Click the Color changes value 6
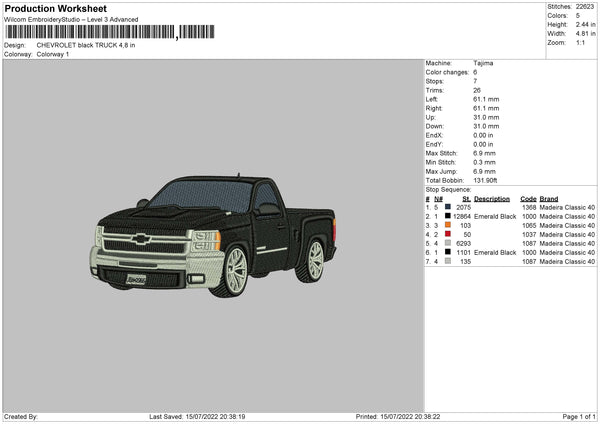Image resolution: width=600 pixels, height=424 pixels. pos(475,72)
